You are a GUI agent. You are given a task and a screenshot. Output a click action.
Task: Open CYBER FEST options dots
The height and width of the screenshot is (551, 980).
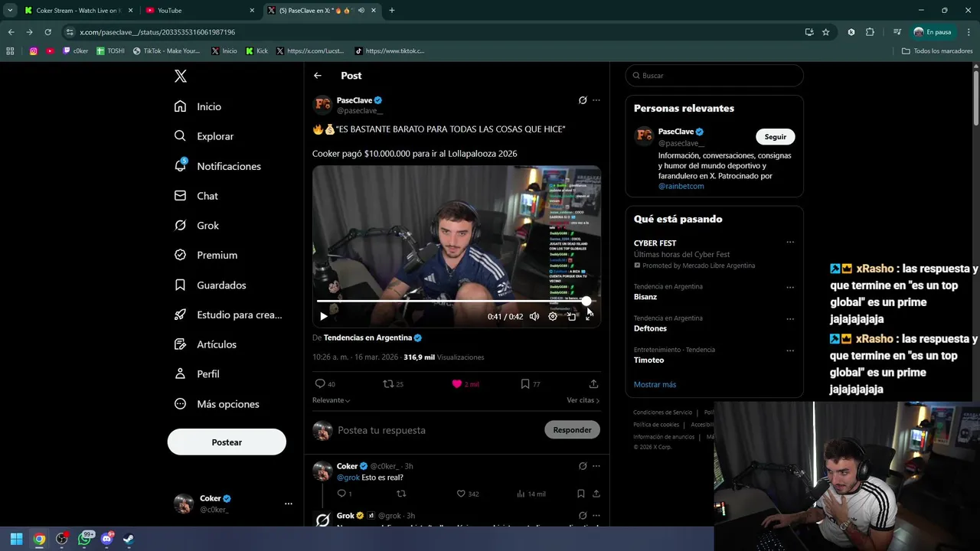coord(790,243)
